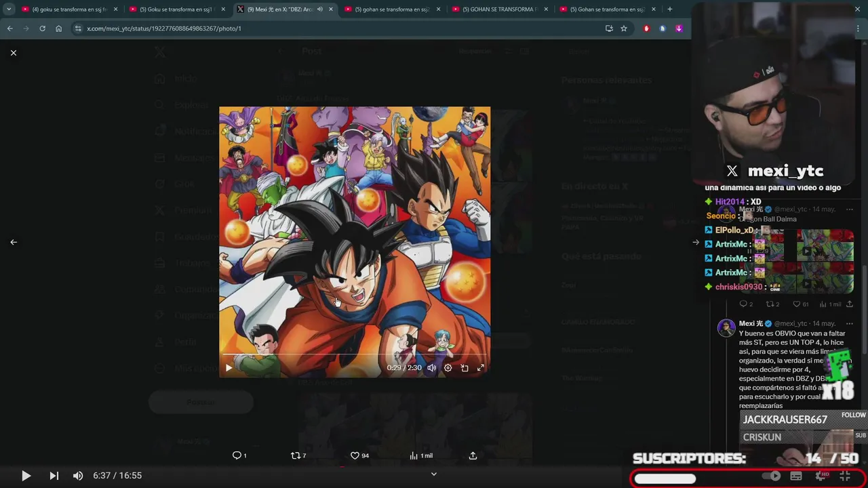Play the YouTube video with bottom-left play button
This screenshot has height=488, width=868.
pyautogui.click(x=26, y=476)
